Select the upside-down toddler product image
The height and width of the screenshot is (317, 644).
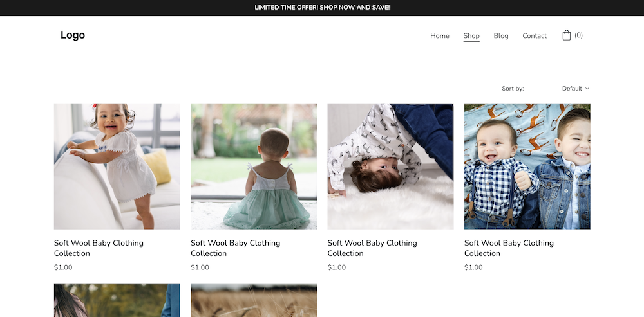click(390, 167)
